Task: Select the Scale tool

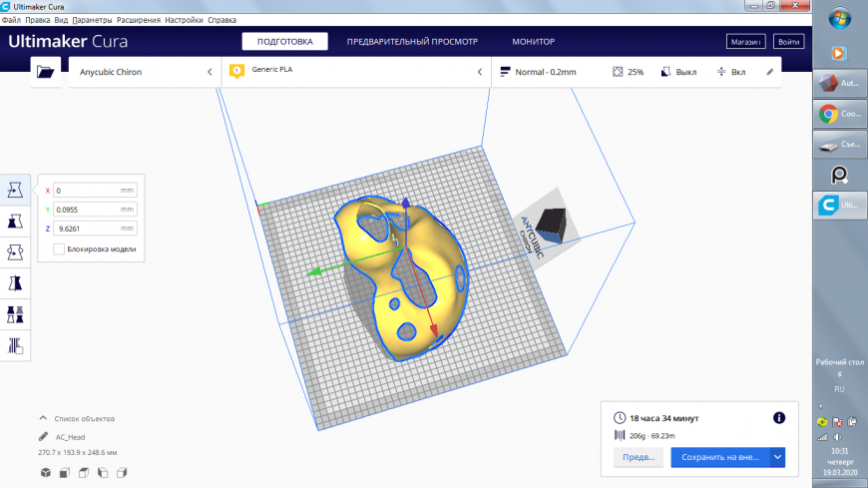Action: pyautogui.click(x=15, y=222)
